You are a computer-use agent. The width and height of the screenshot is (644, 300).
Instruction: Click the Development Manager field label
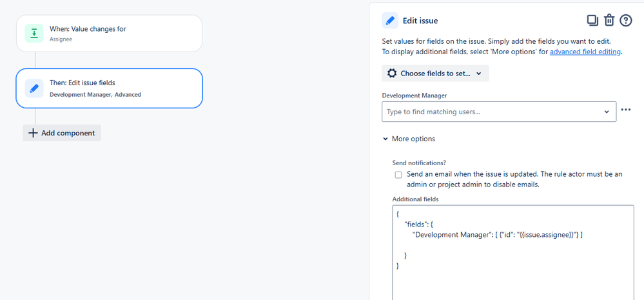coord(415,95)
